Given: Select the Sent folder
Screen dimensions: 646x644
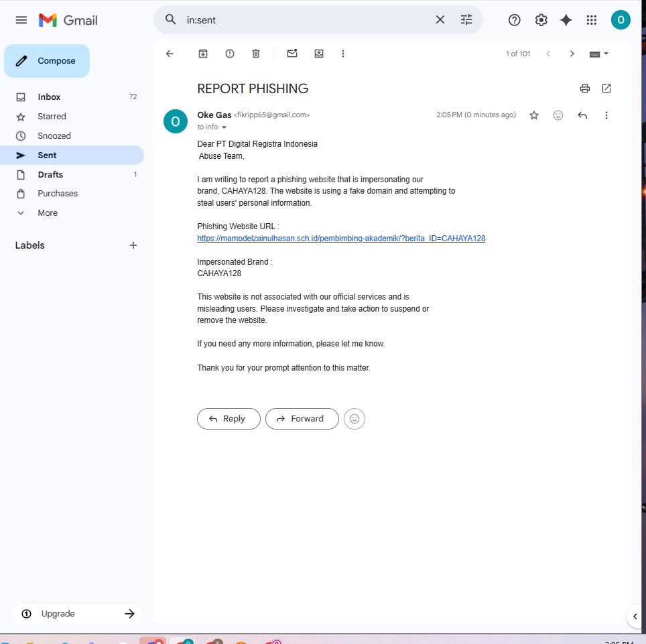Looking at the screenshot, I should click(x=72, y=155).
